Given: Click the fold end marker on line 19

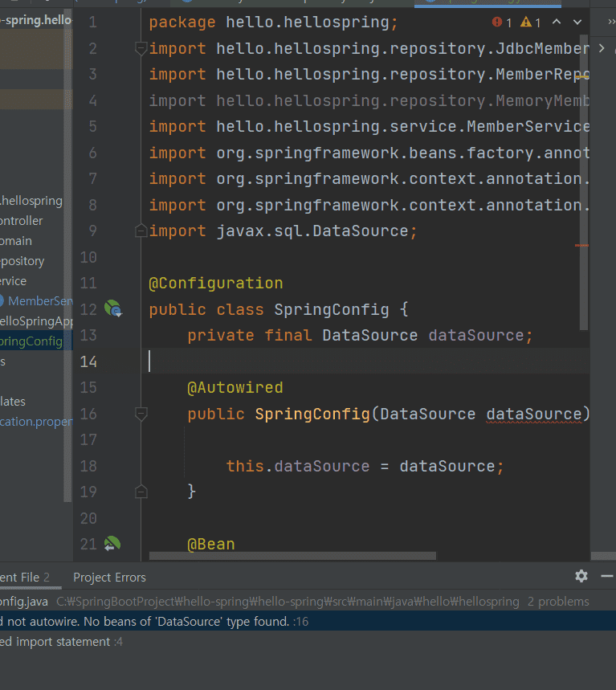Looking at the screenshot, I should (x=141, y=491).
